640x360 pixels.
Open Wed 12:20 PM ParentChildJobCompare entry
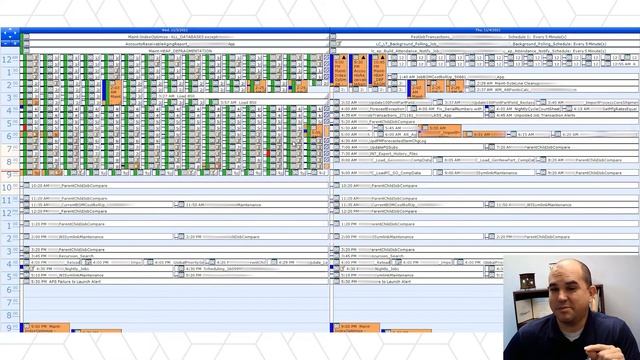(x=176, y=211)
